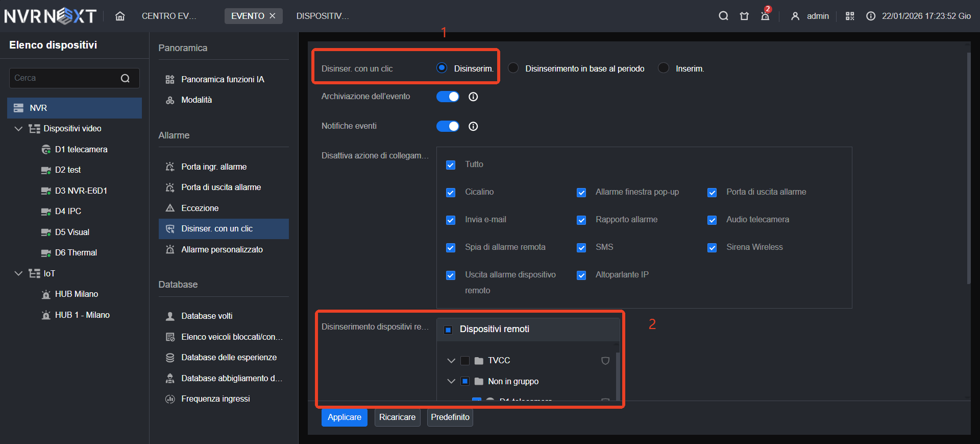Click the Ricaricare button
980x444 pixels.
click(398, 417)
